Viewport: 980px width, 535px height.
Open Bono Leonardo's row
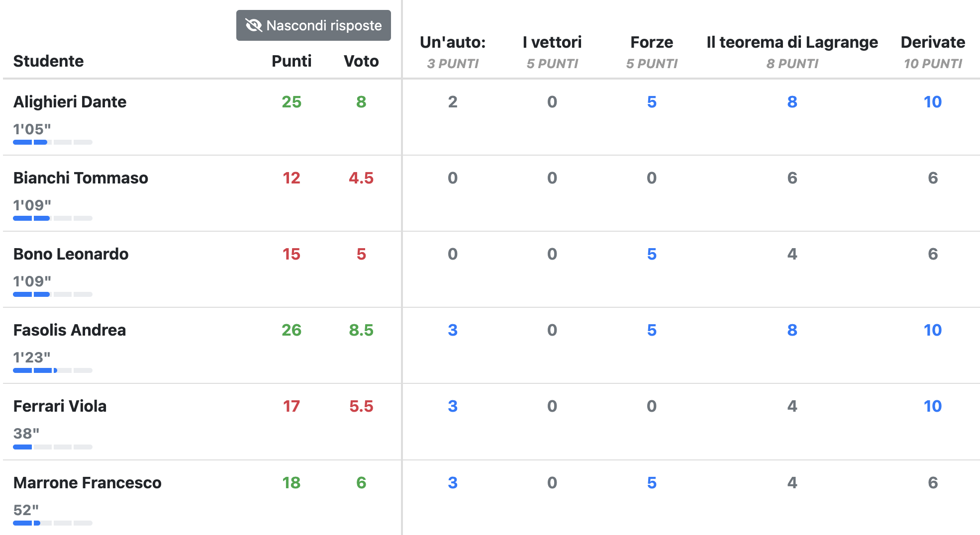(71, 254)
